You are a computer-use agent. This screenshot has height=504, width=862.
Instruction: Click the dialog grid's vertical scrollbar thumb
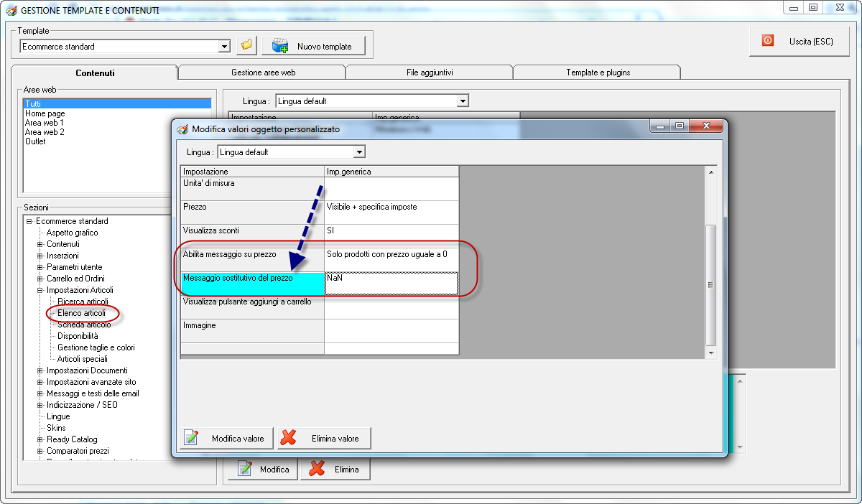pos(711,284)
